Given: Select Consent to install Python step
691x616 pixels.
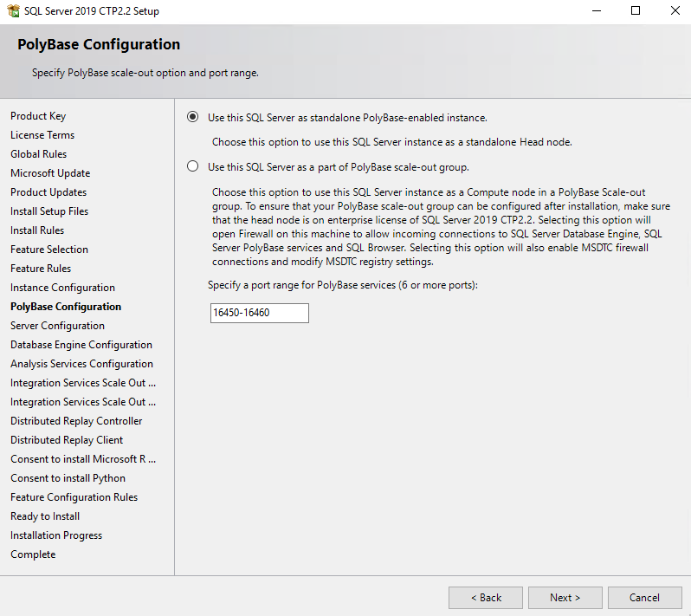Looking at the screenshot, I should [68, 478].
